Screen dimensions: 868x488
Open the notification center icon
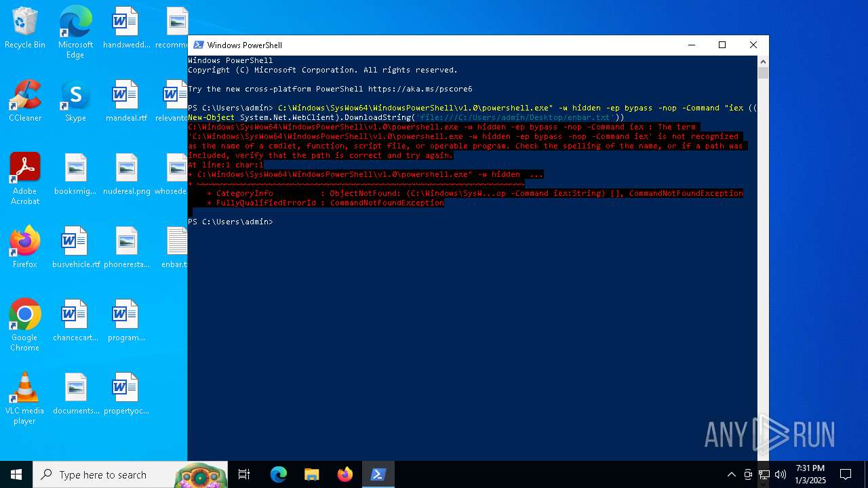[846, 474]
